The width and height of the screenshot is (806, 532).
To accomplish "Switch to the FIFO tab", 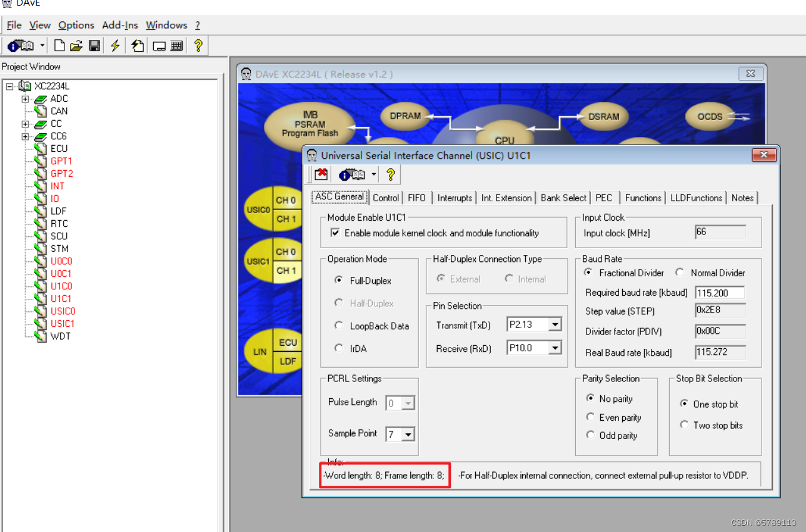I will (x=416, y=198).
